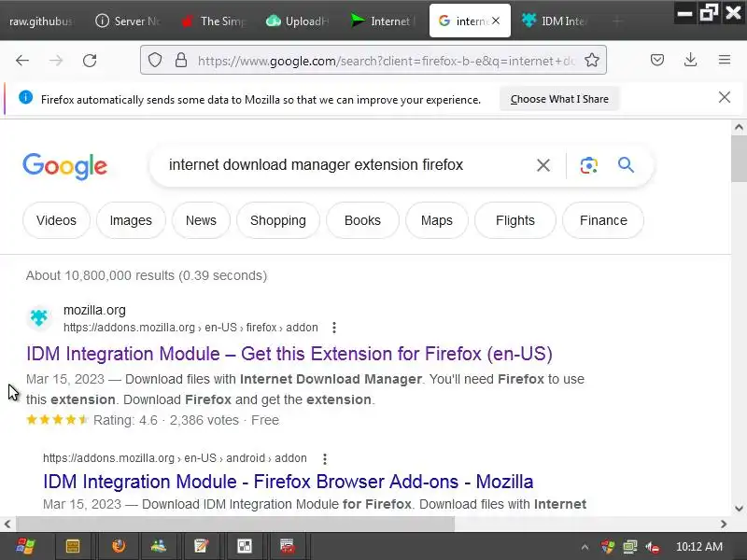Click the Google logo

[64, 166]
